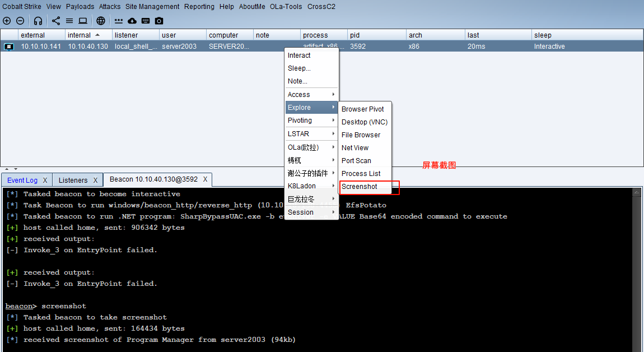Close the Beacon 10.10.40.130@3592 tab
This screenshot has height=352, width=644.
coord(206,179)
